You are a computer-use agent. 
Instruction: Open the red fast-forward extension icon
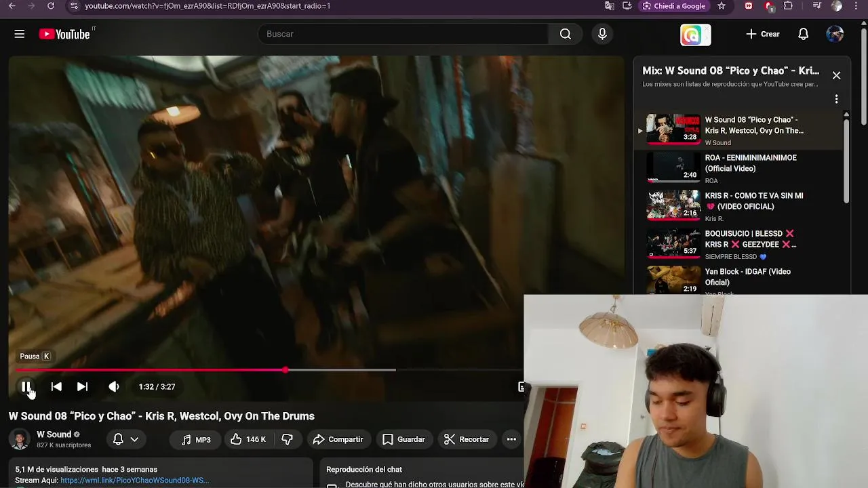tap(749, 5)
